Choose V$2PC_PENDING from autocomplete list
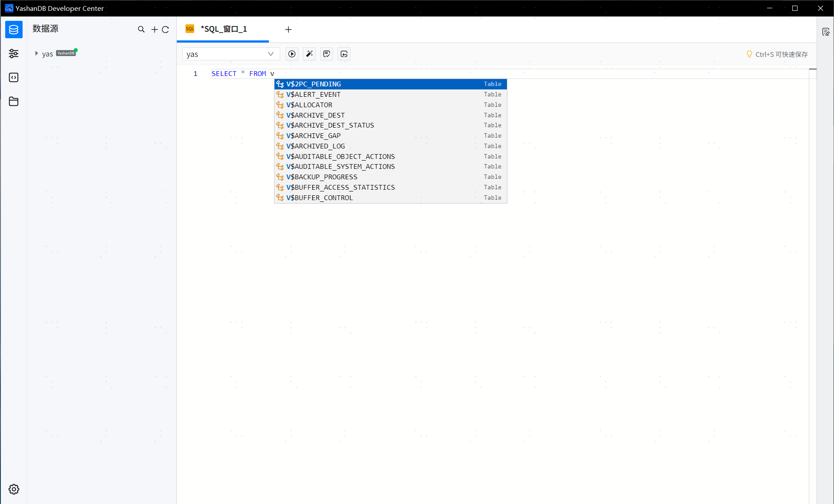The height and width of the screenshot is (504, 834). tap(313, 84)
